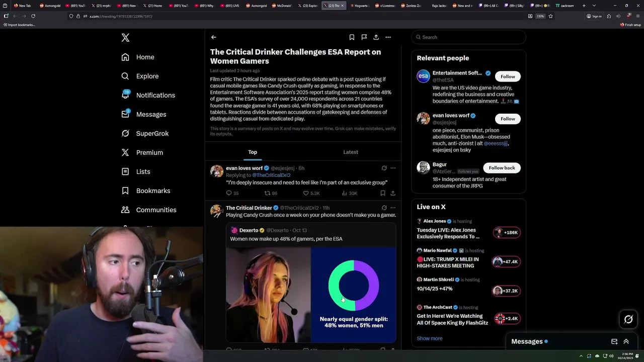The image size is (644, 362).
Task: Expand the Messages drawer
Action: click(626, 341)
